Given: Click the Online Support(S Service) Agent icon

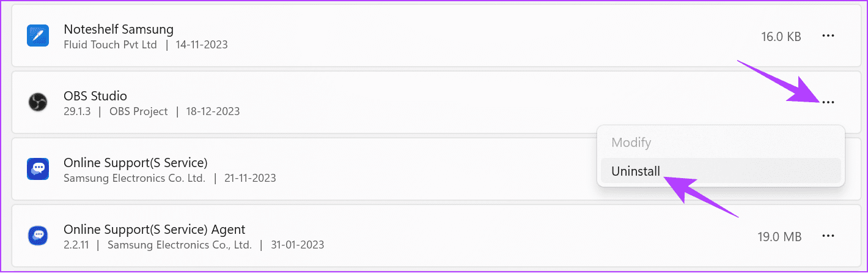Looking at the screenshot, I should [x=37, y=236].
